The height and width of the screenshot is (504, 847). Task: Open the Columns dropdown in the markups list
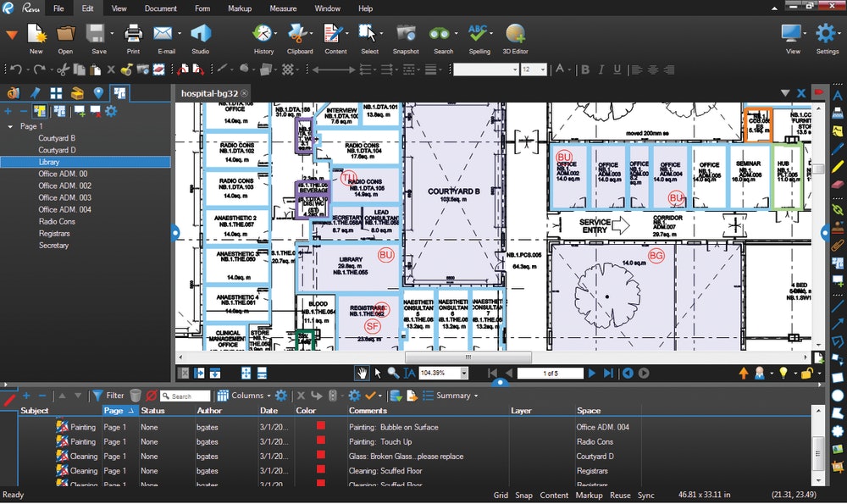(x=247, y=396)
